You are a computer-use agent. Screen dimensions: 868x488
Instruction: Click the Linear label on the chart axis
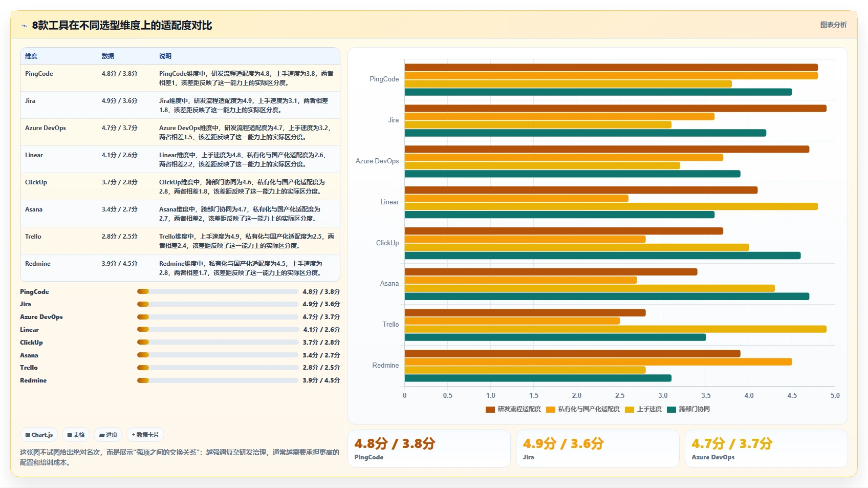(x=389, y=202)
